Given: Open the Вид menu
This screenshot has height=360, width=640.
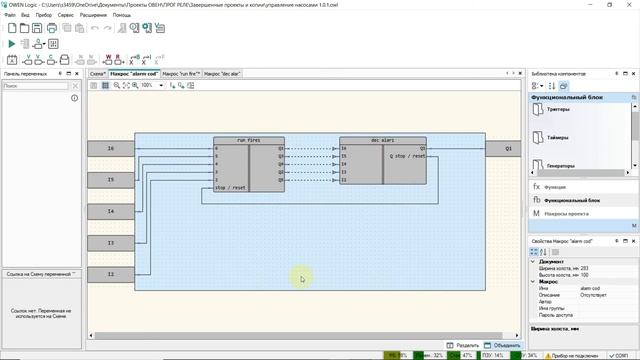Looking at the screenshot, I should [x=25, y=15].
